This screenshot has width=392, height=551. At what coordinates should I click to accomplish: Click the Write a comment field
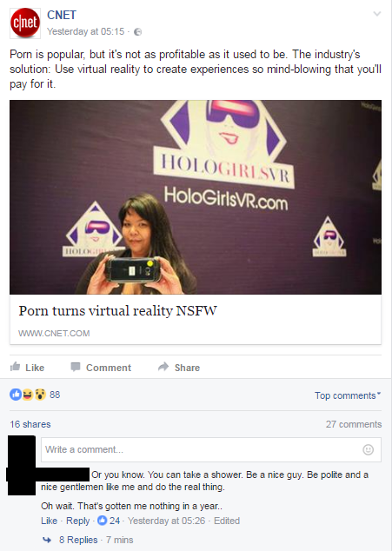(211, 449)
